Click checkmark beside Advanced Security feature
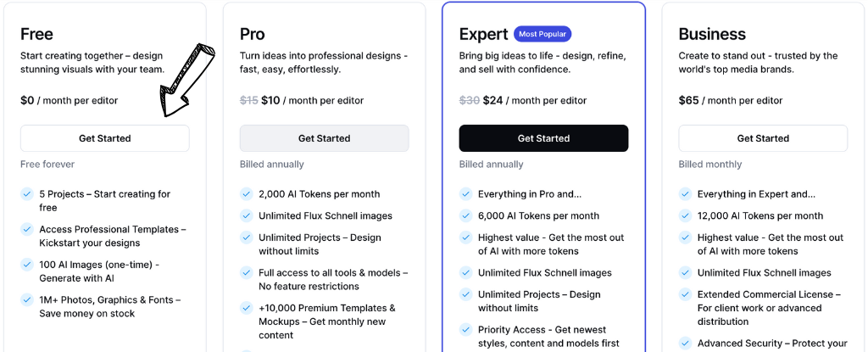The width and height of the screenshot is (868, 352). [x=686, y=344]
